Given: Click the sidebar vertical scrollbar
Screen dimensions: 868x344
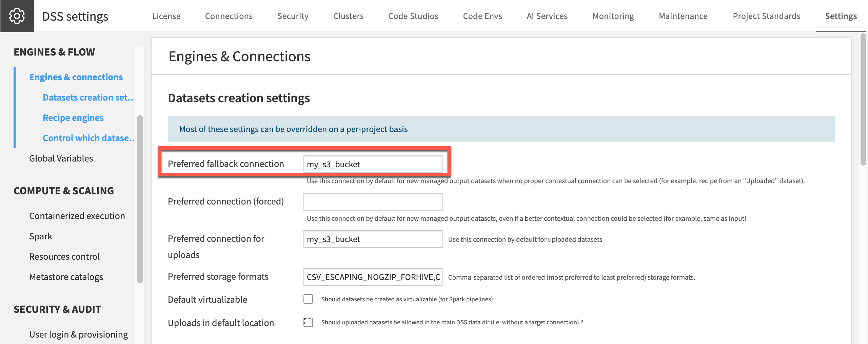Looking at the screenshot, I should point(140,199).
